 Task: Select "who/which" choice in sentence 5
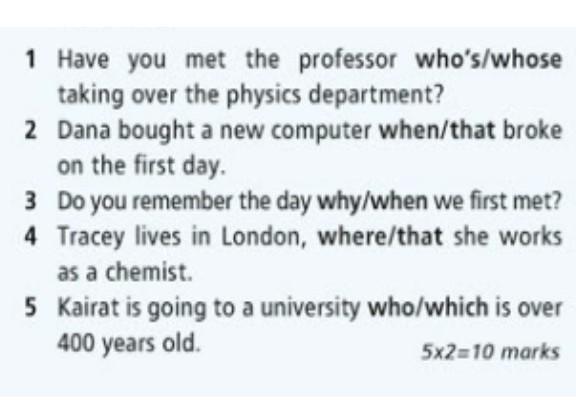point(428,308)
